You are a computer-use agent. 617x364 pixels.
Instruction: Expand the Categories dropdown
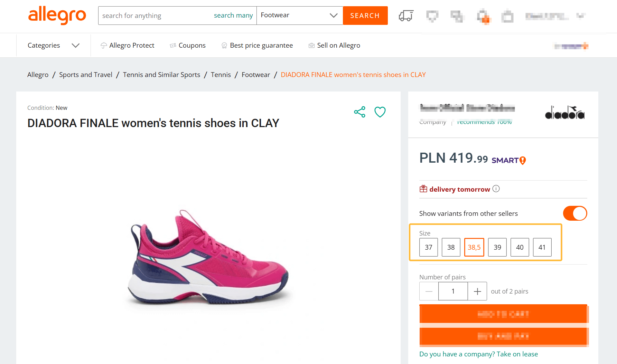(54, 45)
